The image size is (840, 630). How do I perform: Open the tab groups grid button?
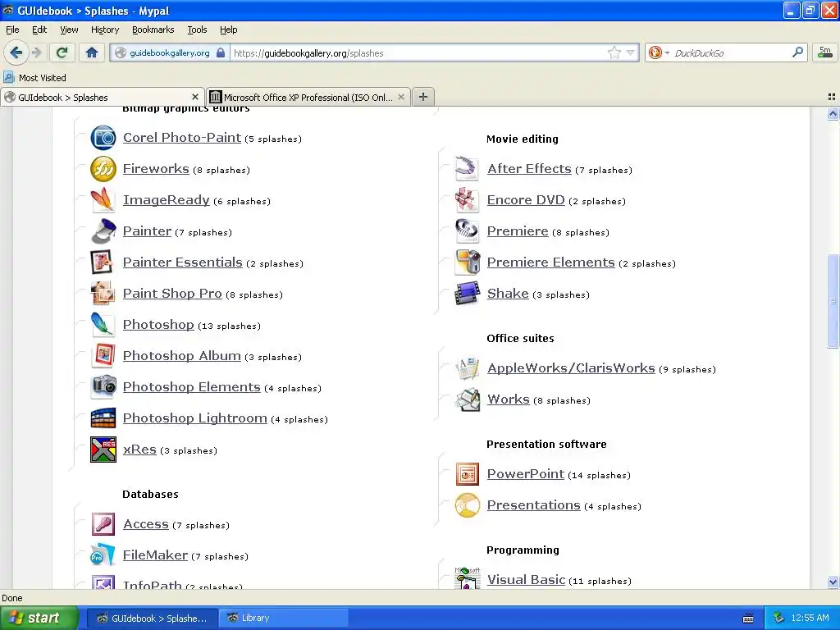(832, 97)
